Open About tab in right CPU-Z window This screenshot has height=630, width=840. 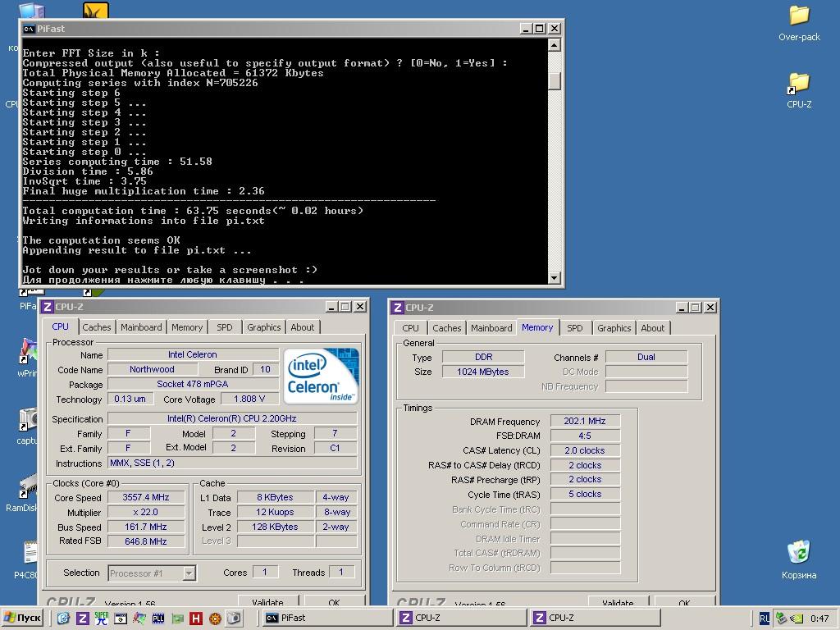coord(652,328)
